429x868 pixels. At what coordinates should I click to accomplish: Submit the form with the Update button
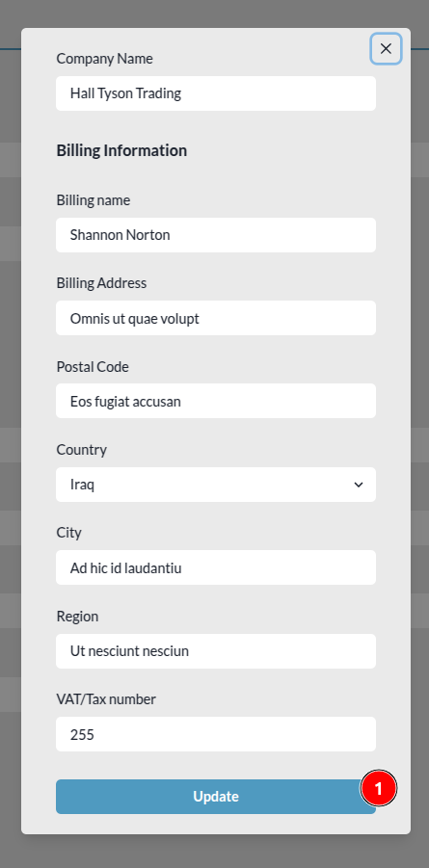pos(216,797)
